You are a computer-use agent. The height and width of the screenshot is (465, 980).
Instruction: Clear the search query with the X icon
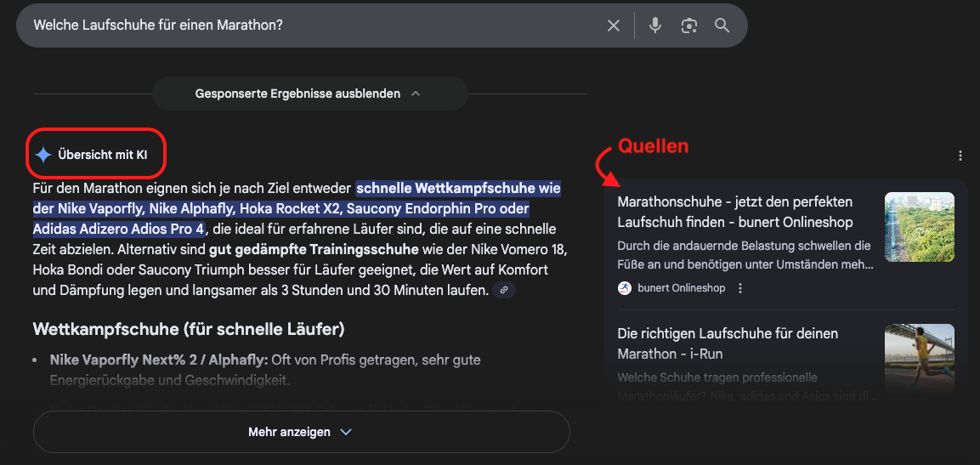pyautogui.click(x=613, y=26)
